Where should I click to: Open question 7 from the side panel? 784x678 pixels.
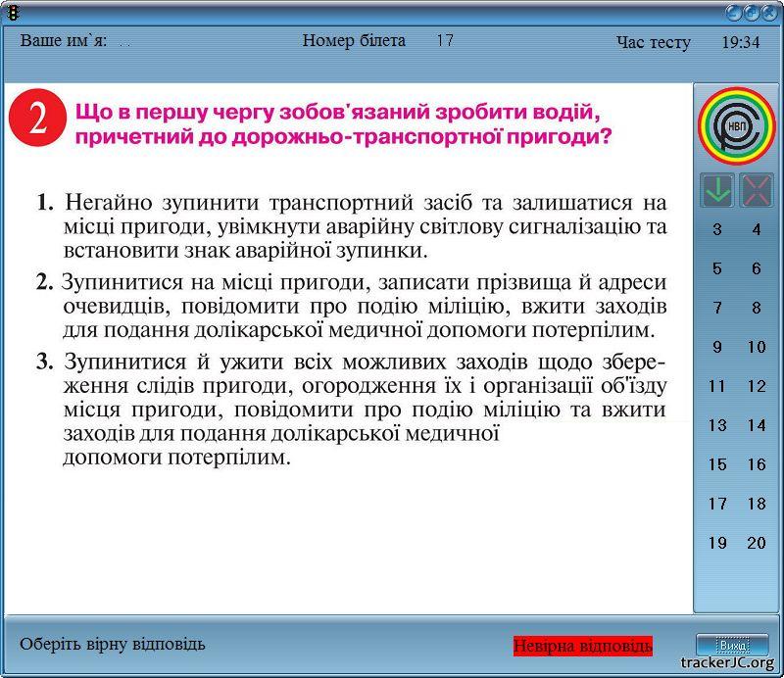click(717, 309)
